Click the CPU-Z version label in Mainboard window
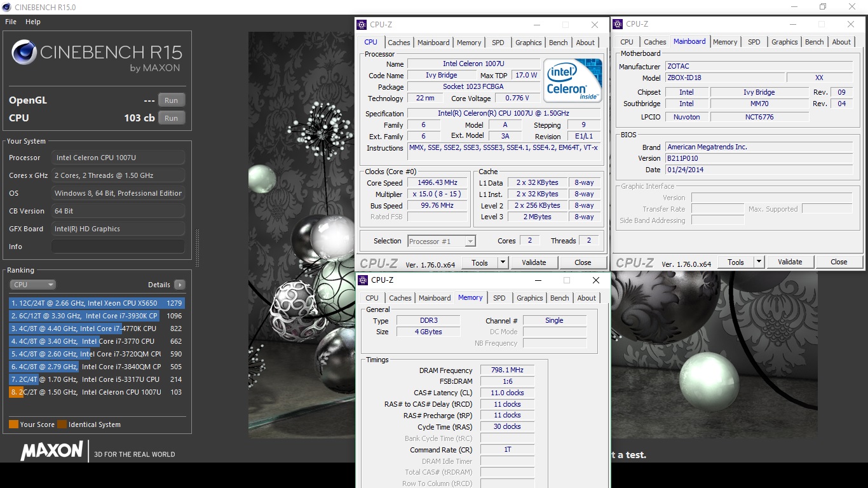Viewport: 868px width, 488px height. (686, 264)
